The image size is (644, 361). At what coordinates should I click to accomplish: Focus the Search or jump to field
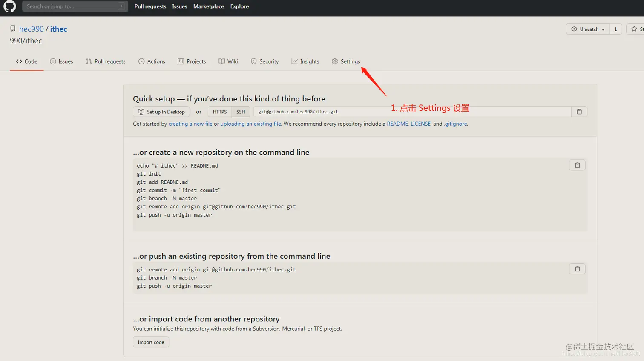click(75, 6)
